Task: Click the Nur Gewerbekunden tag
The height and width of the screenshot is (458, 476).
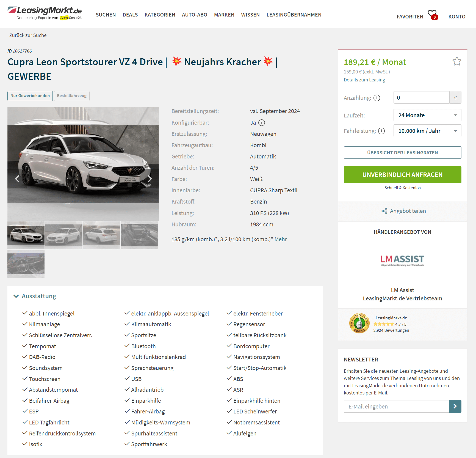Action: click(30, 96)
